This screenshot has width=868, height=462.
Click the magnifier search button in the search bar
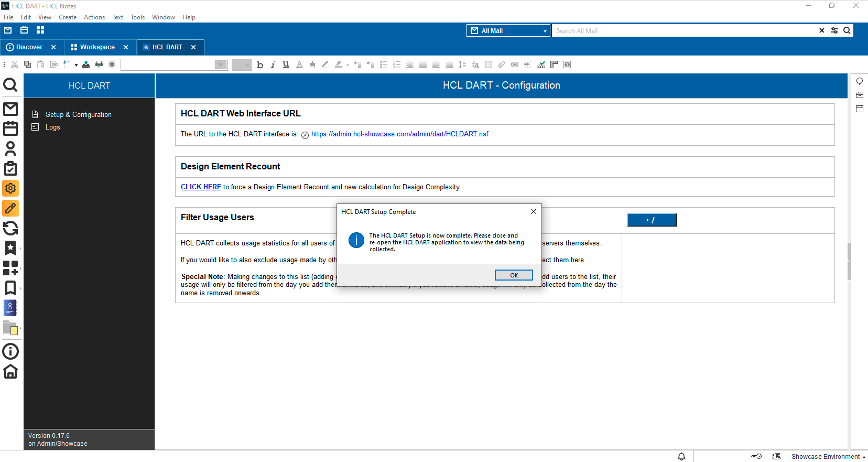(x=847, y=30)
